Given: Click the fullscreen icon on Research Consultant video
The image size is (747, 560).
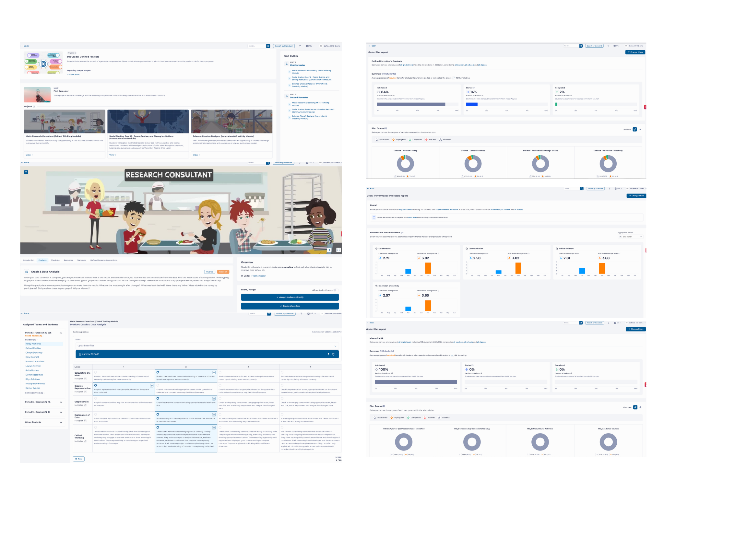Looking at the screenshot, I should (338, 250).
